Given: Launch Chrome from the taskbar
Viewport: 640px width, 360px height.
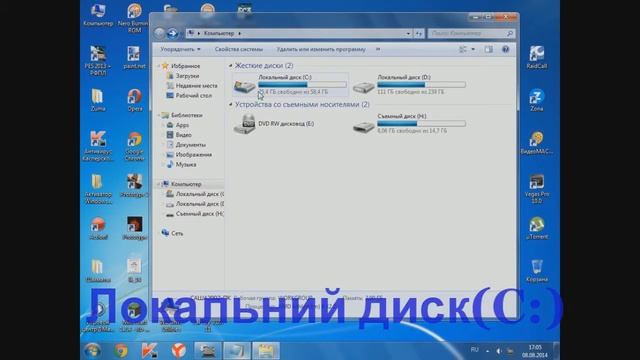Looking at the screenshot, I should [121, 351].
